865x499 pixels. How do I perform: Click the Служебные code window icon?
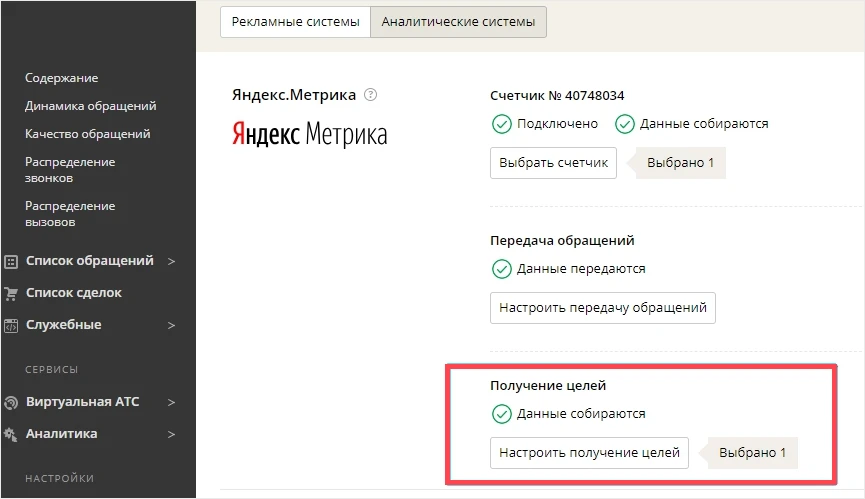(11, 325)
